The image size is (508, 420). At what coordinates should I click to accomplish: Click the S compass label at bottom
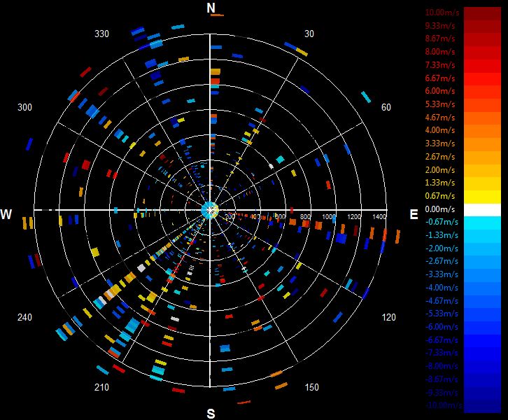click(211, 414)
